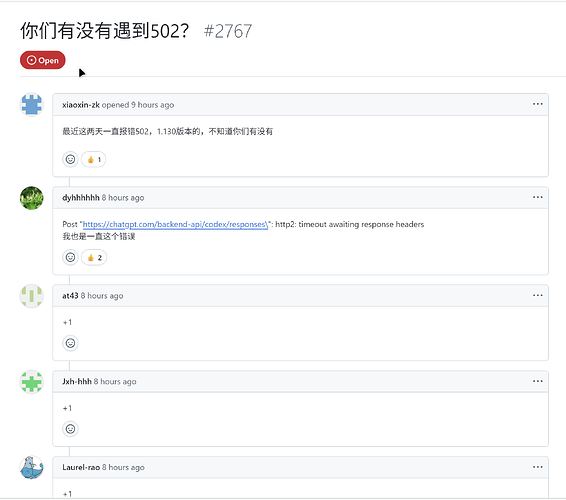Click the '+1' text in Jxh-hhh's comment

67,408
